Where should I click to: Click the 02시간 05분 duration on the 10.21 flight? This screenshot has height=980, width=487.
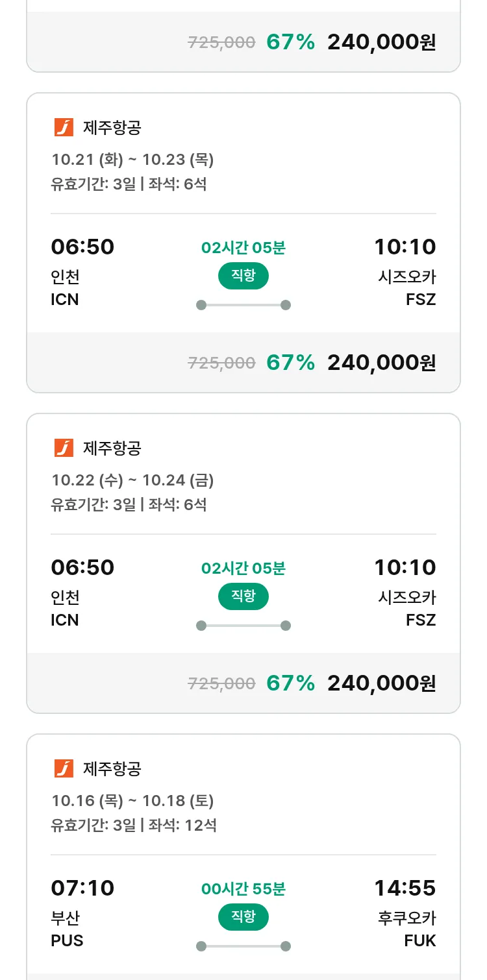pyautogui.click(x=243, y=248)
